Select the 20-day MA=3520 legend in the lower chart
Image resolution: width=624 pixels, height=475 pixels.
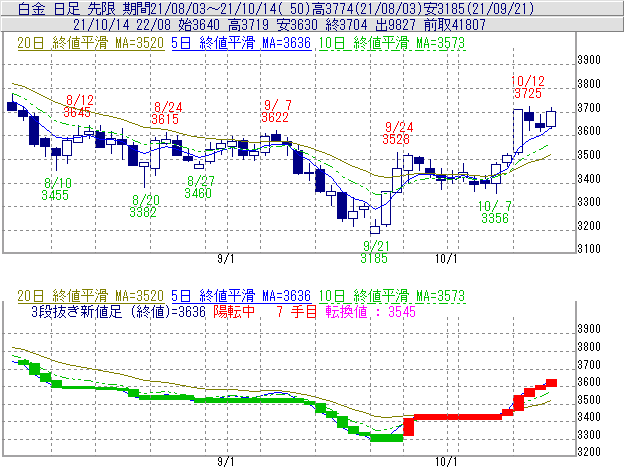pyautogui.click(x=91, y=296)
